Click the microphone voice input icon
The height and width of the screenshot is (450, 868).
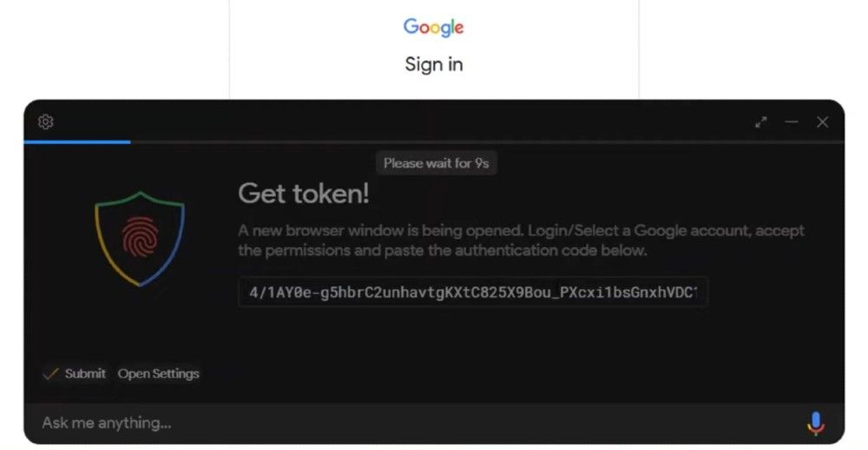(x=815, y=423)
